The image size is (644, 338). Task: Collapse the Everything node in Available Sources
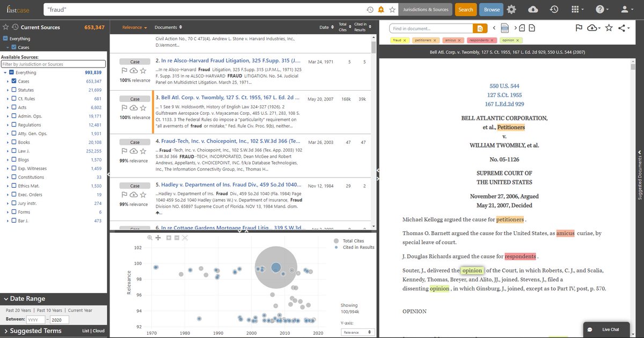(x=5, y=72)
